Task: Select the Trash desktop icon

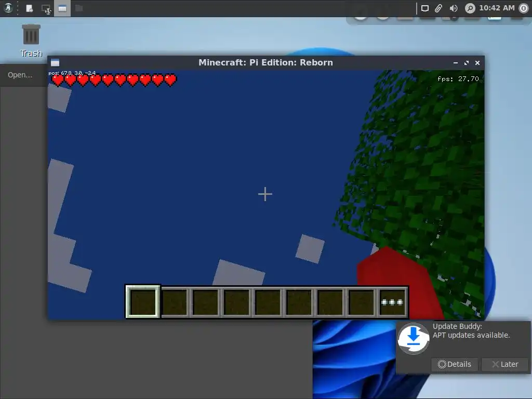Action: click(31, 41)
